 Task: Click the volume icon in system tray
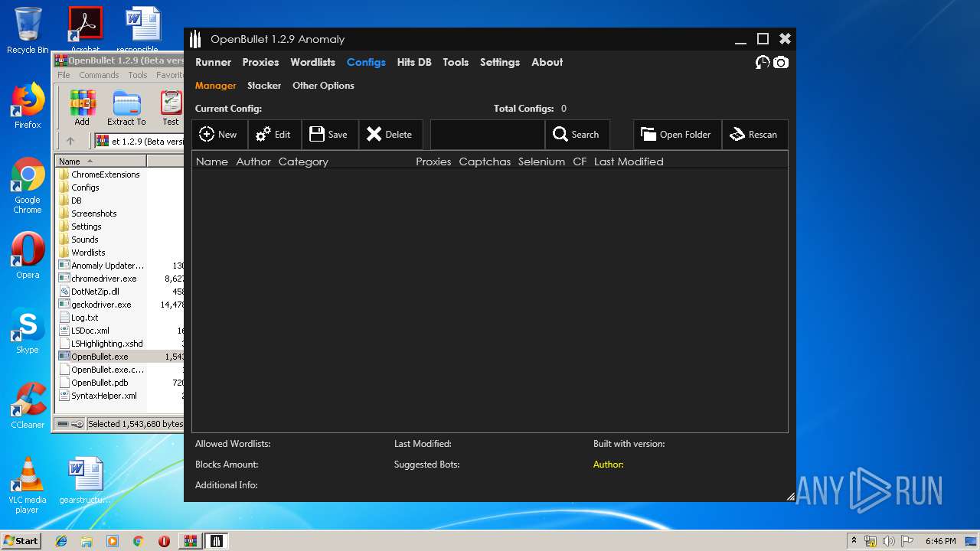(890, 541)
